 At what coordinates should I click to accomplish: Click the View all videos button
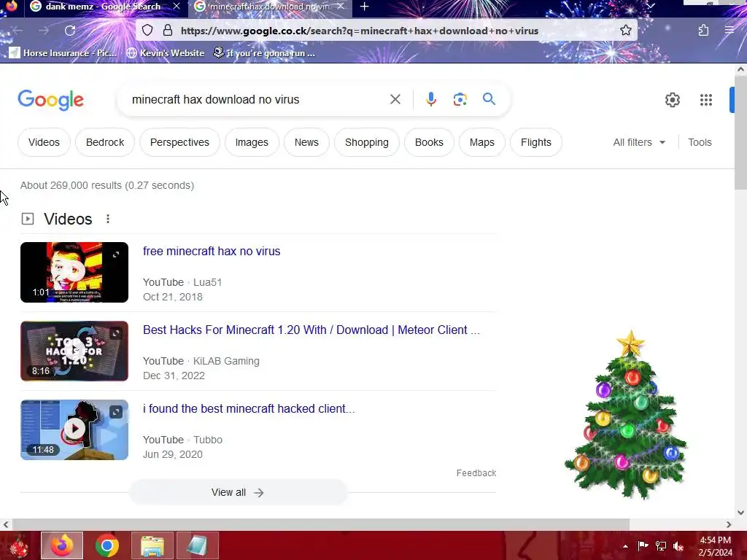[238, 492]
